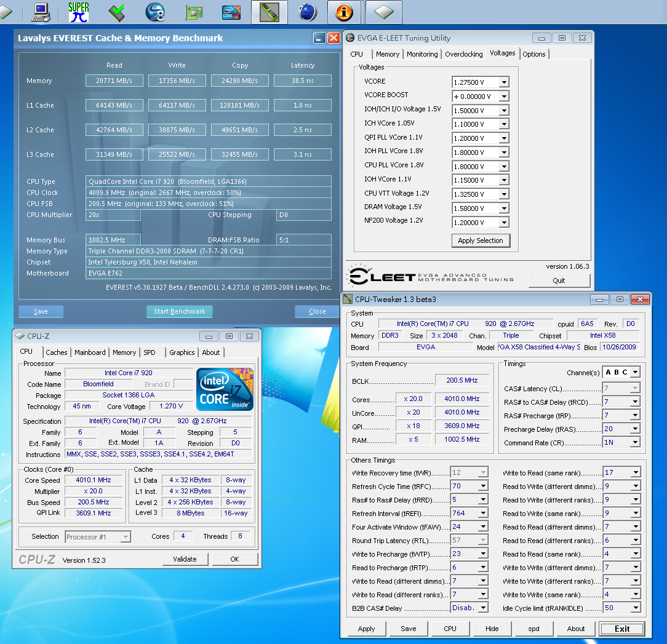Click OK in the CPU-Z window
The width and height of the screenshot is (667, 644).
pyautogui.click(x=235, y=559)
